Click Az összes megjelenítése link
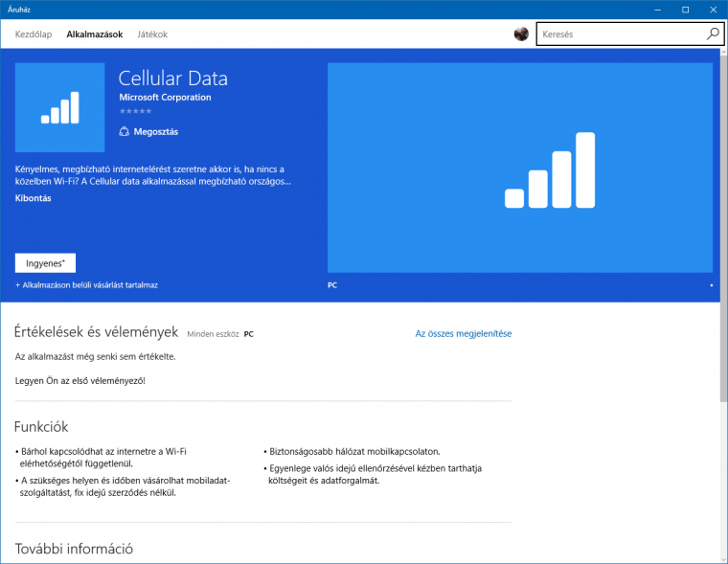Screen dimensions: 728x564 pos(464,334)
